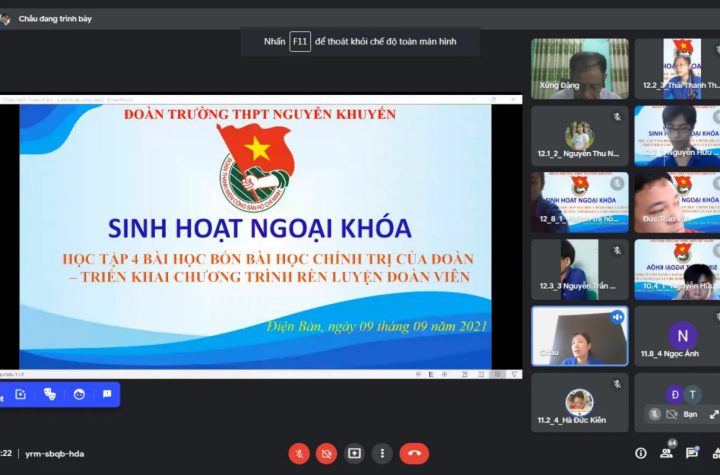Select the Đức Trần Văn participant tile
Image resolution: width=720 pixels, height=475 pixels.
(677, 203)
